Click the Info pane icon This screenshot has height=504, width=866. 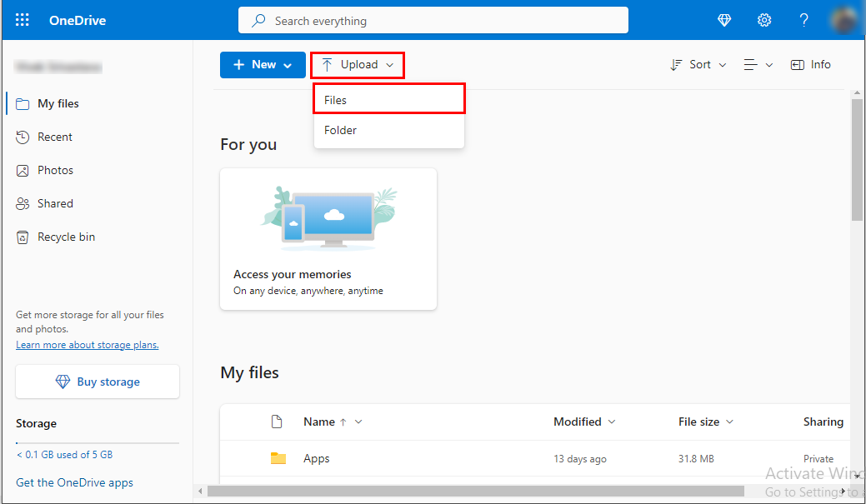[x=798, y=65]
